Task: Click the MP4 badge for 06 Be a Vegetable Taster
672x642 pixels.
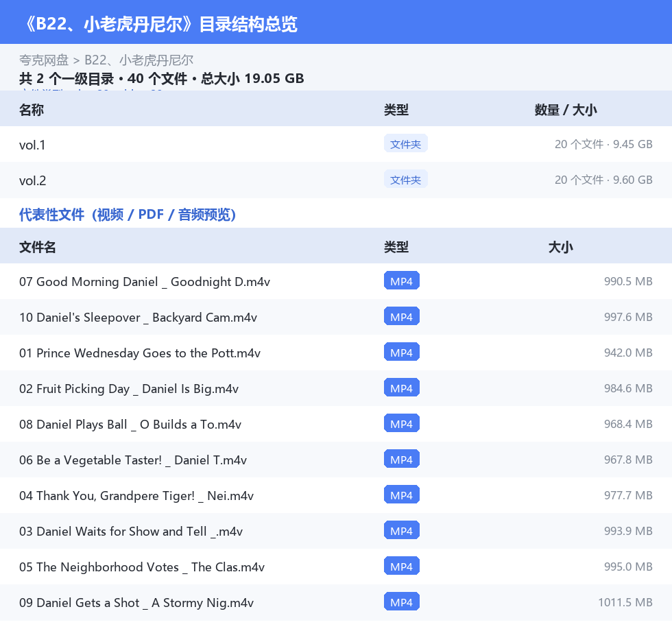Action: tap(402, 459)
